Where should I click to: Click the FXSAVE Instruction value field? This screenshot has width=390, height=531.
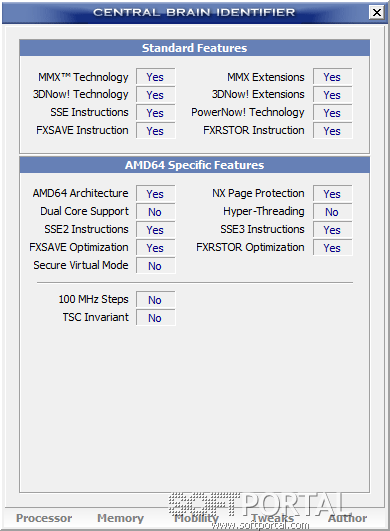point(156,131)
